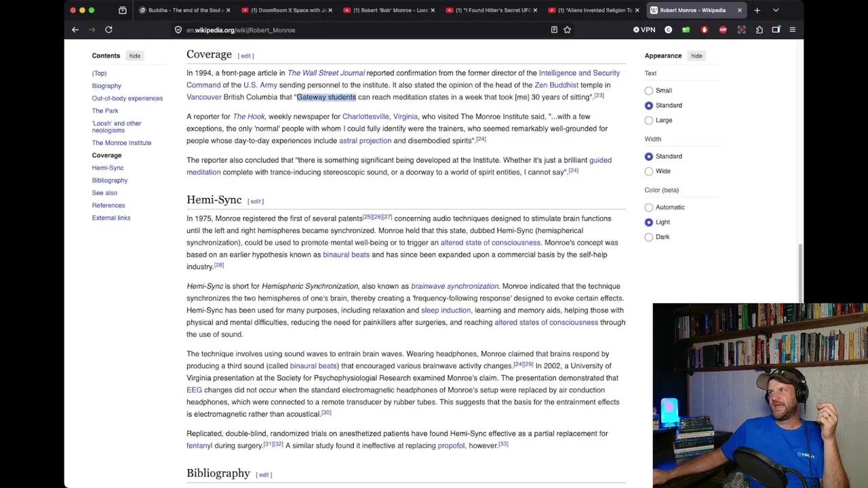Open the screenshot capture extension icon
This screenshot has width=868, height=488.
click(x=741, y=30)
